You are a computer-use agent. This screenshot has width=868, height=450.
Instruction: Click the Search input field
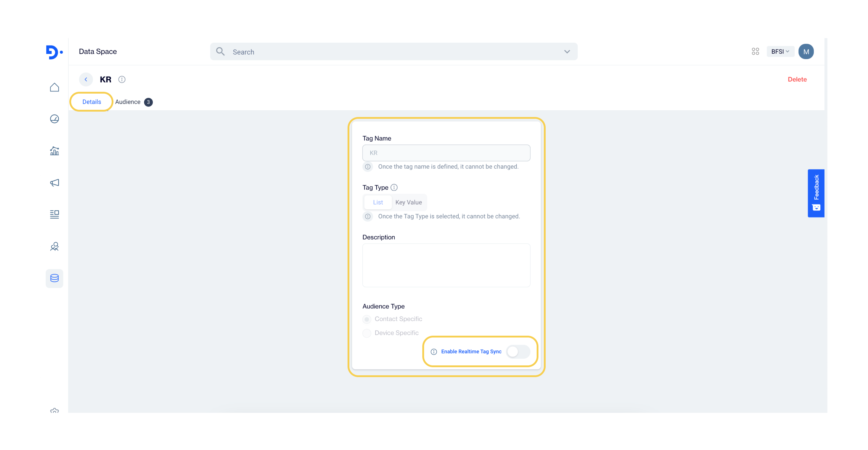[393, 52]
